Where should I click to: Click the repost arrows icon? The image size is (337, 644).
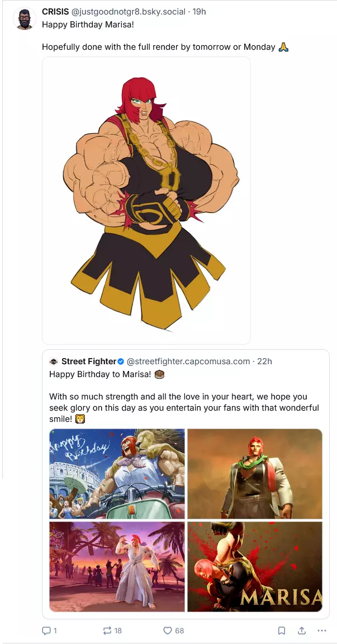pos(107,630)
